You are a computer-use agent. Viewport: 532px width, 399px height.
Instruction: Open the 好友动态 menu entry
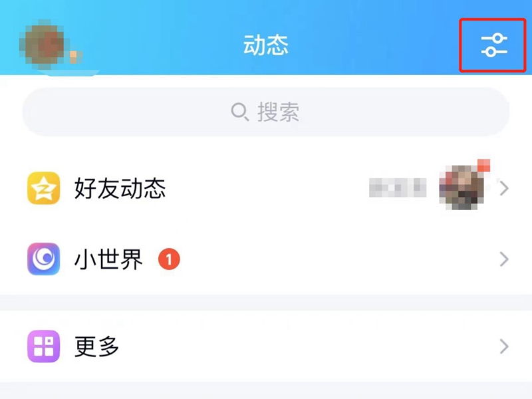point(266,188)
